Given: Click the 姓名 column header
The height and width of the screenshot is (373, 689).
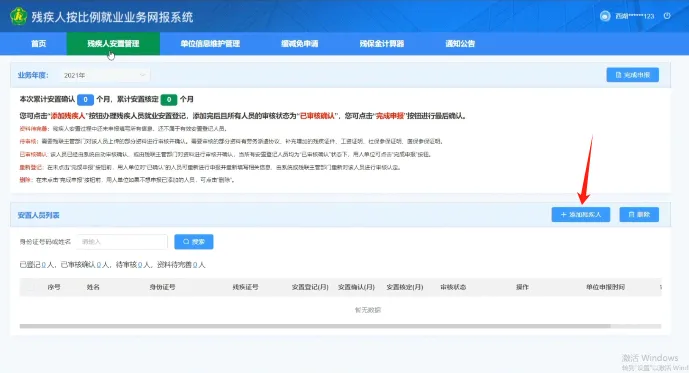Looking at the screenshot, I should pos(93,287).
